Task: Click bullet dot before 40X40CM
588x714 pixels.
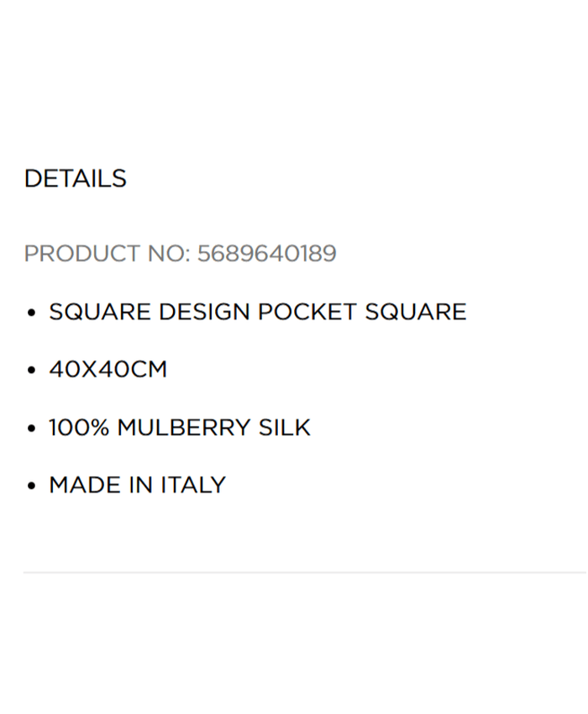Action: [x=31, y=370]
